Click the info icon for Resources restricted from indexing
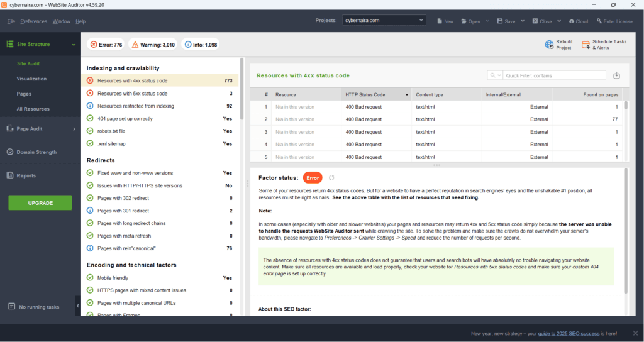The image size is (644, 342). 90,106
